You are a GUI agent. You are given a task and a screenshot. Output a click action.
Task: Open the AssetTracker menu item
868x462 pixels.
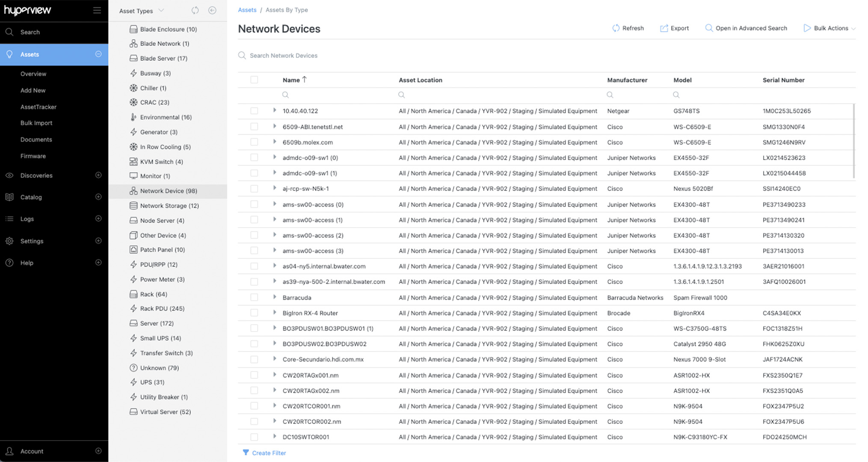[x=39, y=107]
